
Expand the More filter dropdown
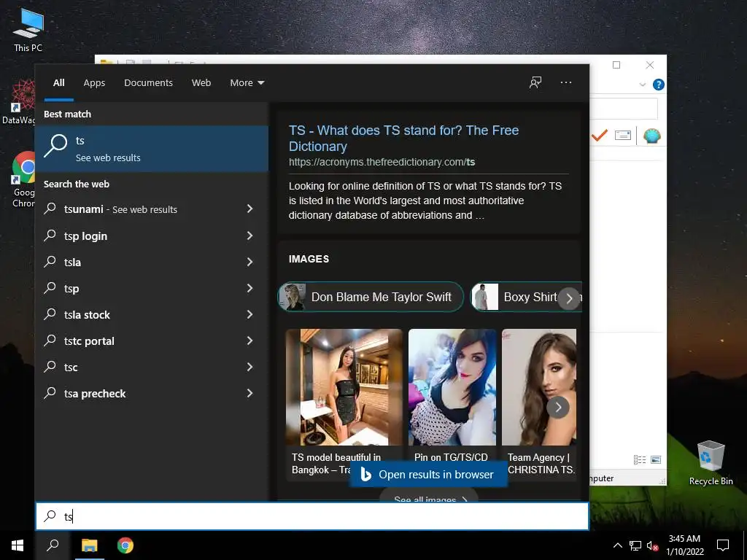247,83
